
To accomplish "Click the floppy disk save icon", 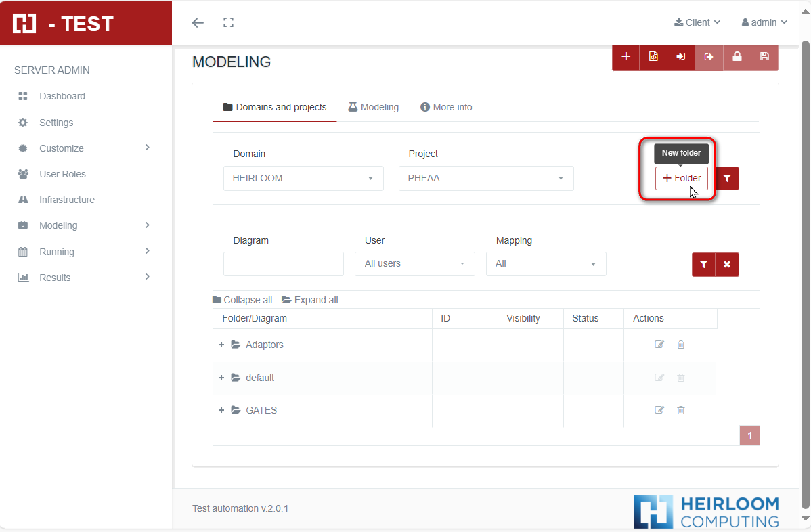I will tap(764, 57).
